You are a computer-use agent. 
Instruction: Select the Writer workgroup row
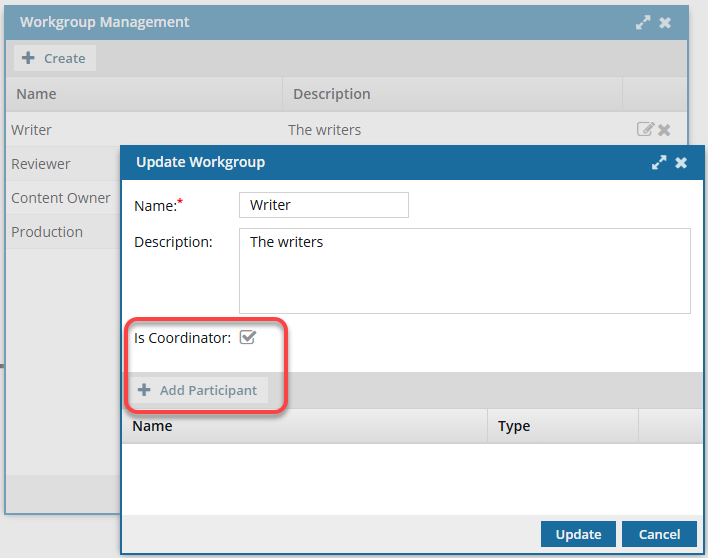click(32, 130)
